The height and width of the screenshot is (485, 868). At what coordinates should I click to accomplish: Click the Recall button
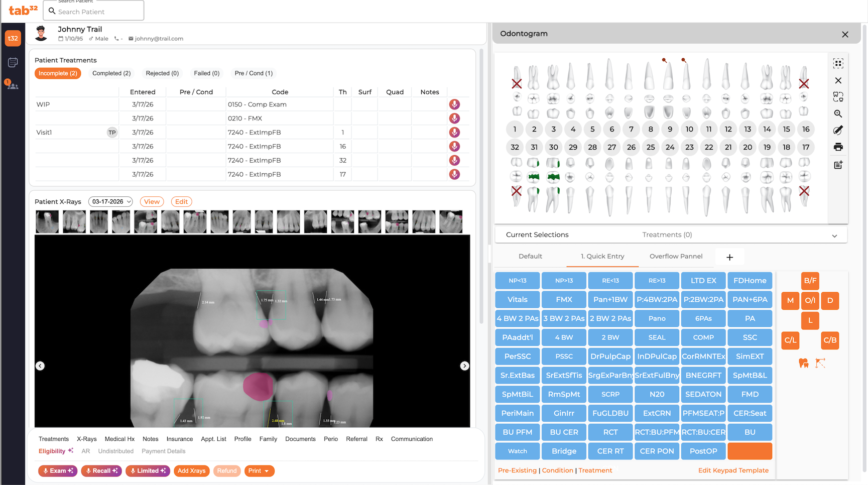(101, 471)
